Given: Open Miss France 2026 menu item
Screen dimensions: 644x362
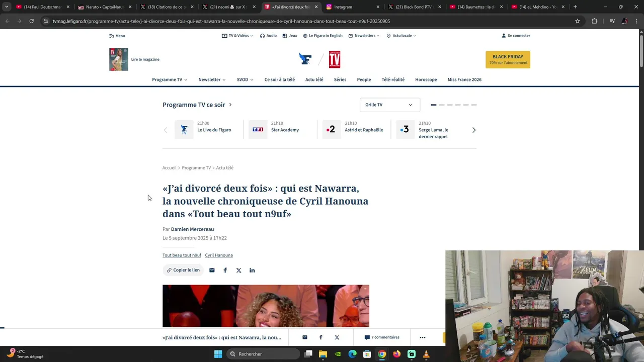Looking at the screenshot, I should coord(464,79).
